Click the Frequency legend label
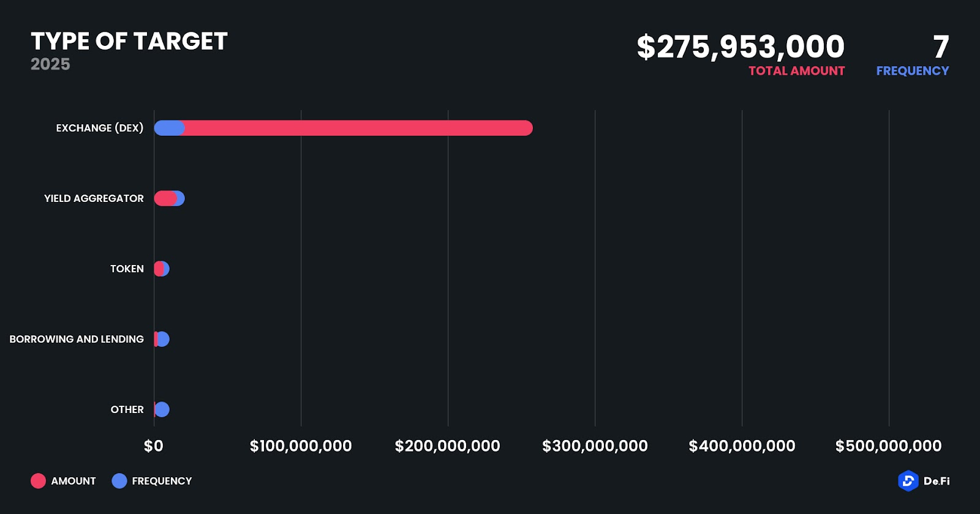The height and width of the screenshot is (514, 980). pos(162,481)
